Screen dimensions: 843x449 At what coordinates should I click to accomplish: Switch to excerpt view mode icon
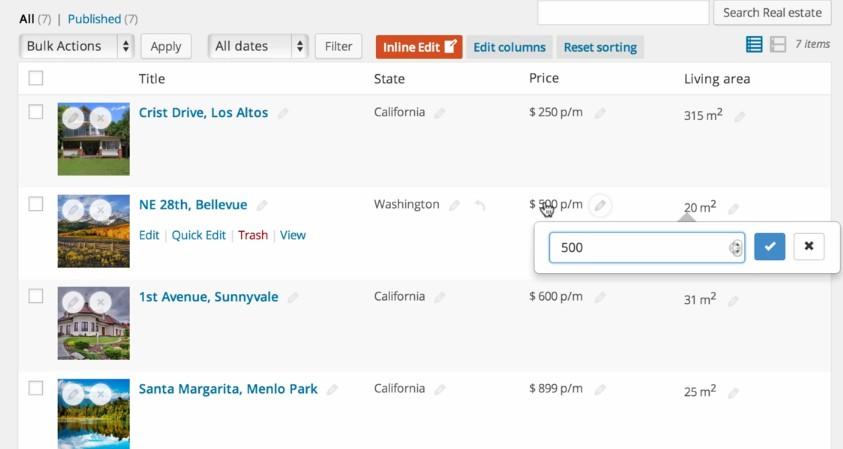click(x=778, y=44)
